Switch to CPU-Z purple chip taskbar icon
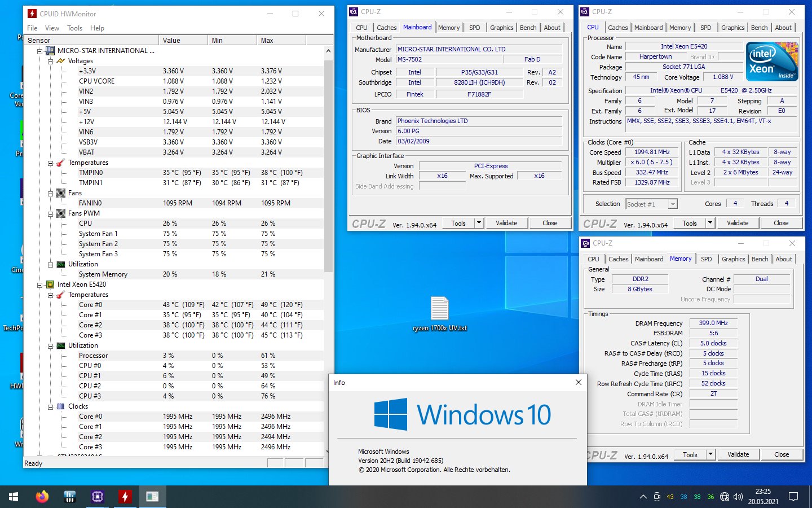This screenshot has width=812, height=508. pyautogui.click(x=97, y=497)
